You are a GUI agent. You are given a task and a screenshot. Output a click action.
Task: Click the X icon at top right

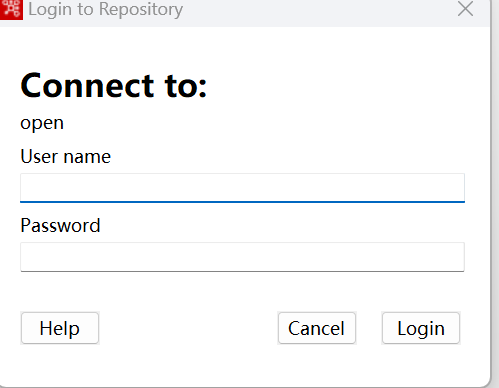(x=465, y=9)
